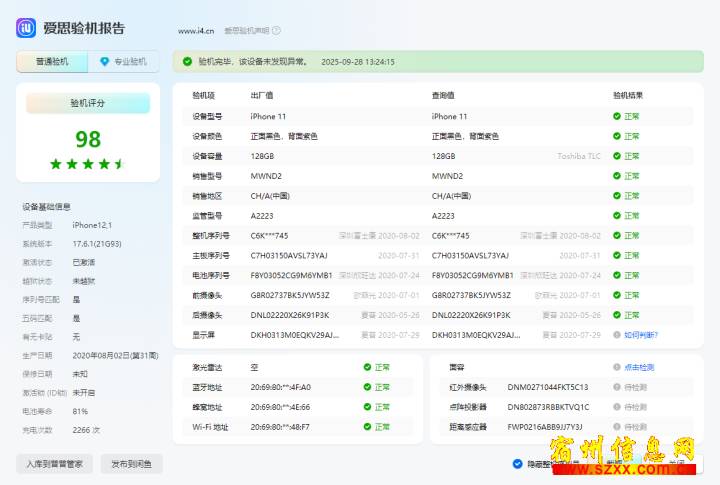This screenshot has height=485, width=720.
Task: Click the 发布到闲鱼 button
Action: point(131,464)
